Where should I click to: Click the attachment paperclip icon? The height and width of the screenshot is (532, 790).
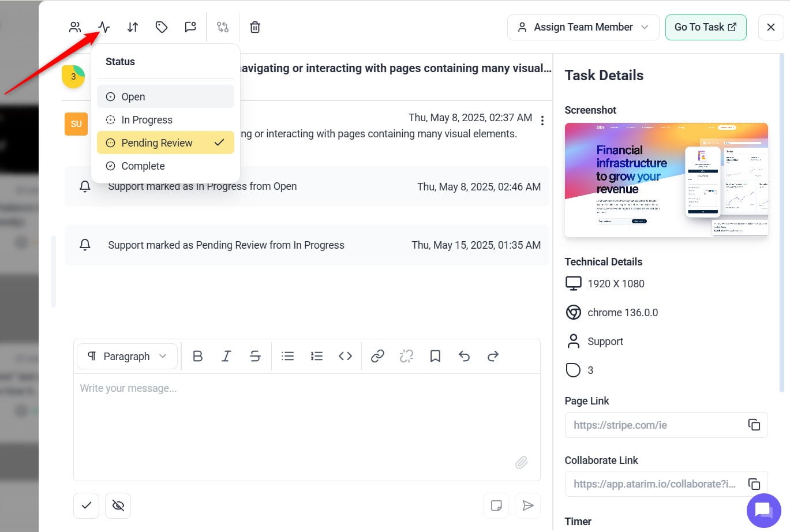(521, 462)
